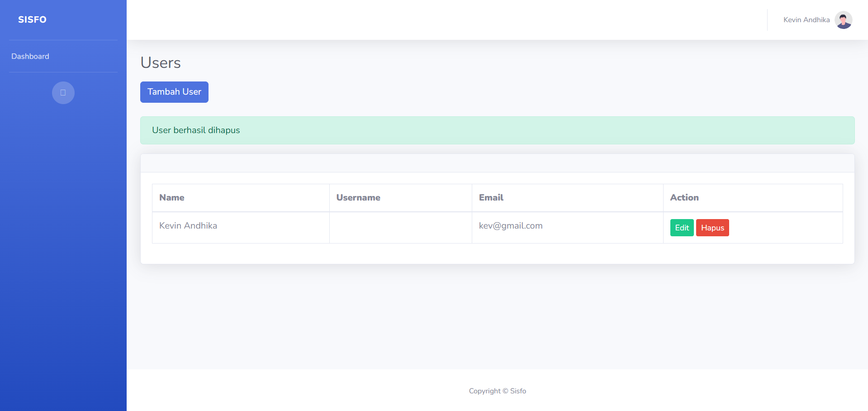Click the Users page heading

(161, 62)
